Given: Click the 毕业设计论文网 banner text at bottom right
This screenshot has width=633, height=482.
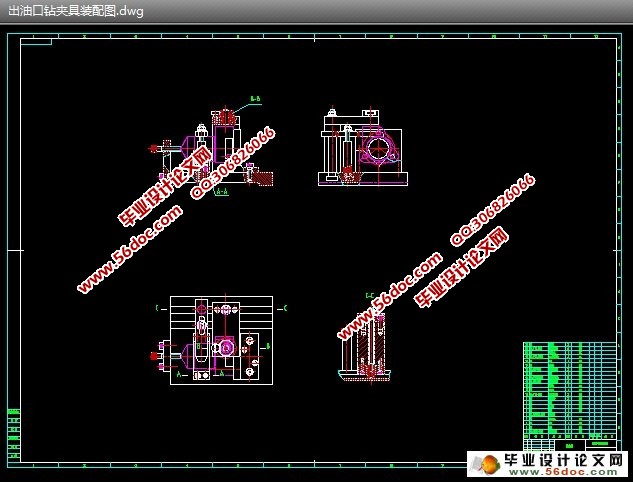Looking at the screenshot, I should point(562,460).
